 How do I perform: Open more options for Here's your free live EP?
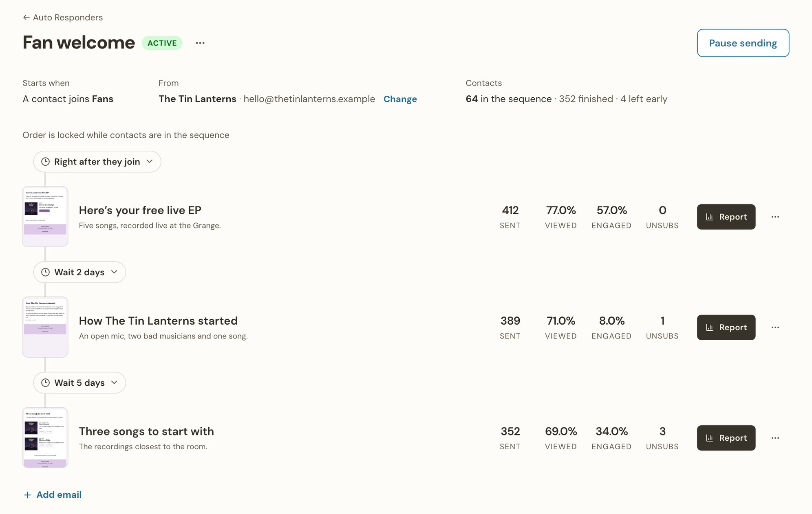(775, 217)
